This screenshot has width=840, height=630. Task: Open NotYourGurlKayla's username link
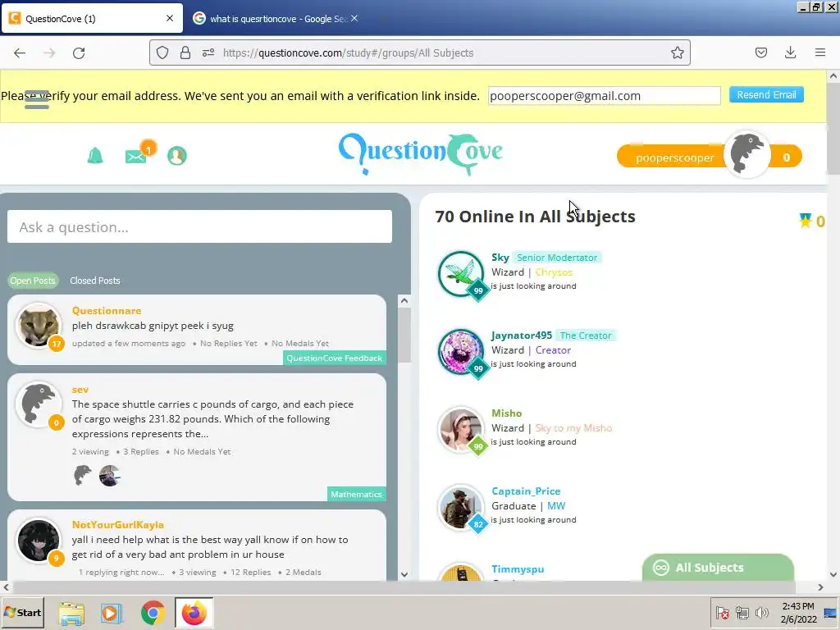tap(118, 525)
